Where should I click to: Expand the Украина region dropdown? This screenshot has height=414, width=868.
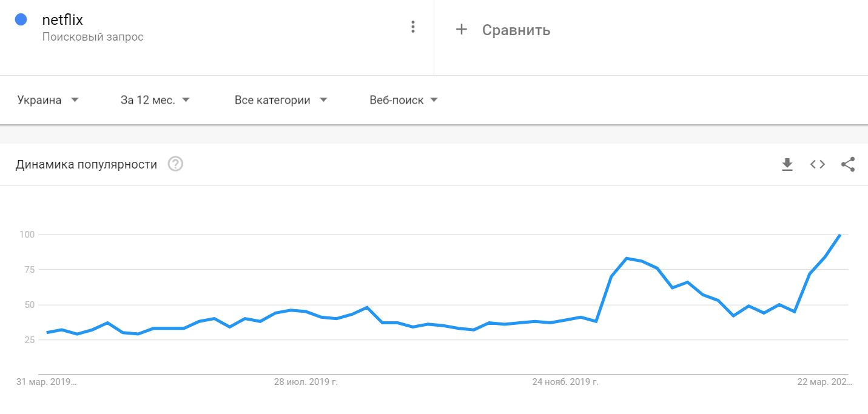(49, 100)
